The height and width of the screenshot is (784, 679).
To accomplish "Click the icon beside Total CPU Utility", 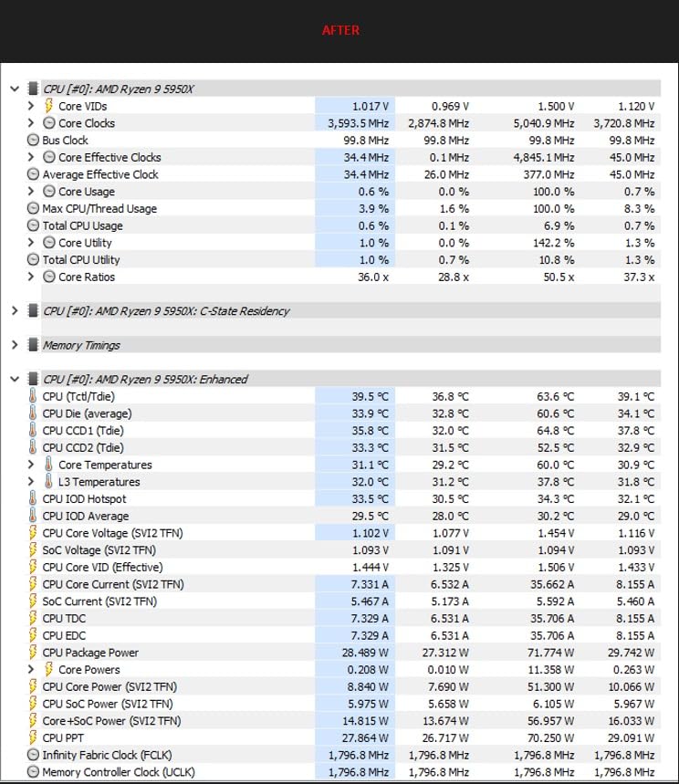I will point(33,259).
